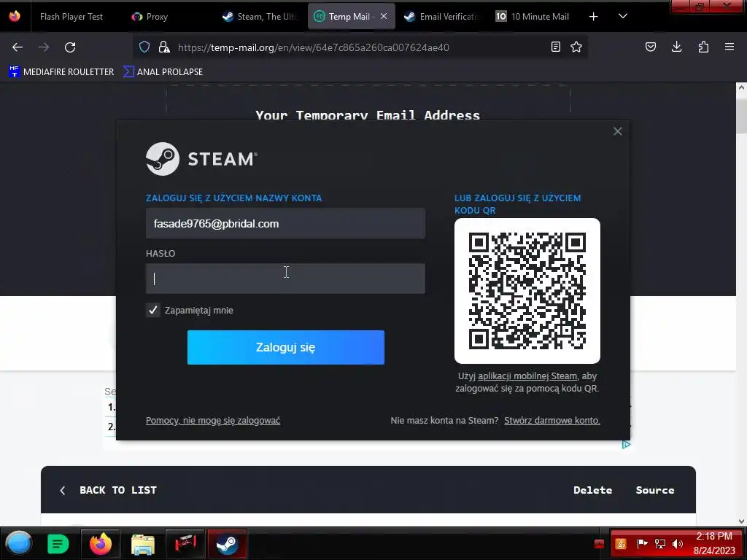Open the Start orb on taskbar
The height and width of the screenshot is (560, 747).
point(19,543)
